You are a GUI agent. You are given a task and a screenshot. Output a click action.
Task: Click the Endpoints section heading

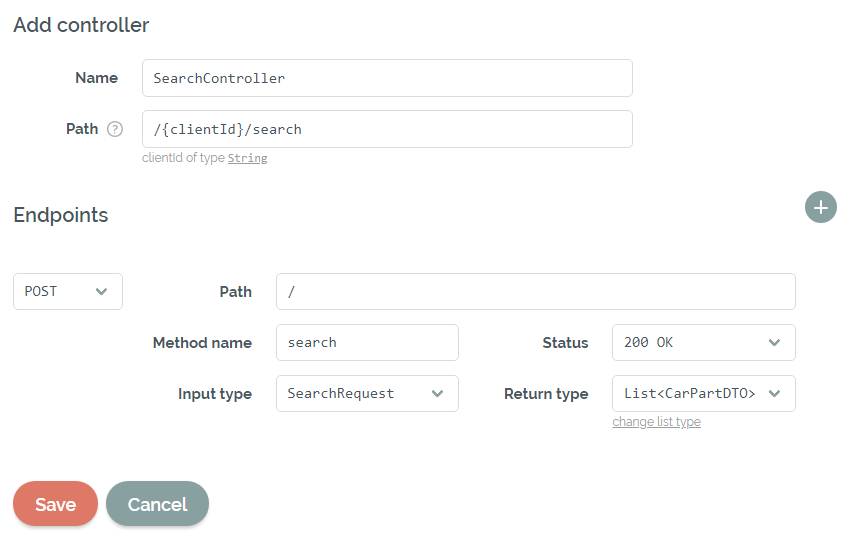tap(61, 215)
